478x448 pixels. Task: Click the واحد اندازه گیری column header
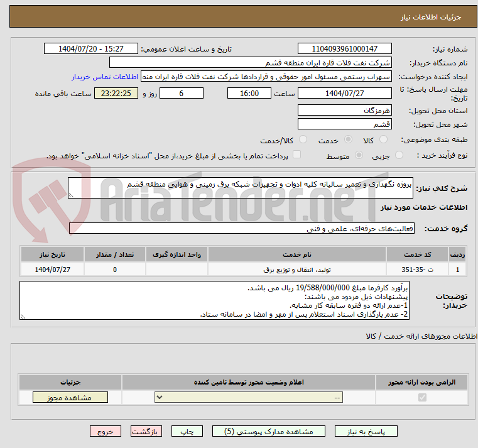click(x=177, y=254)
